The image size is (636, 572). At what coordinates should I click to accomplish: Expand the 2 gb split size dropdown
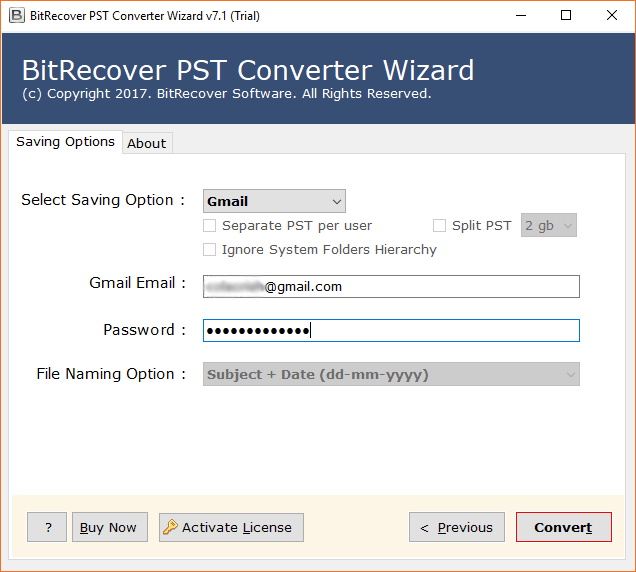click(x=549, y=225)
